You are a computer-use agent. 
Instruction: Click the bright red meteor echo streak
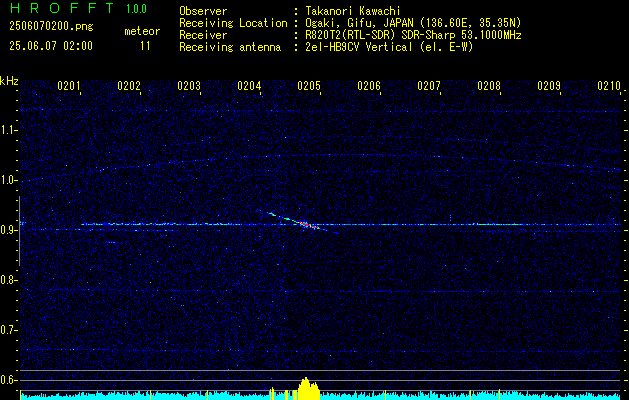[307, 224]
